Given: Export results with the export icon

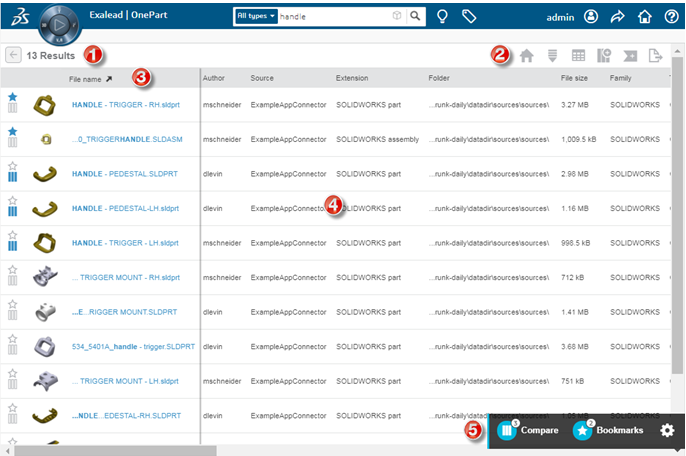Looking at the screenshot, I should tap(655, 56).
